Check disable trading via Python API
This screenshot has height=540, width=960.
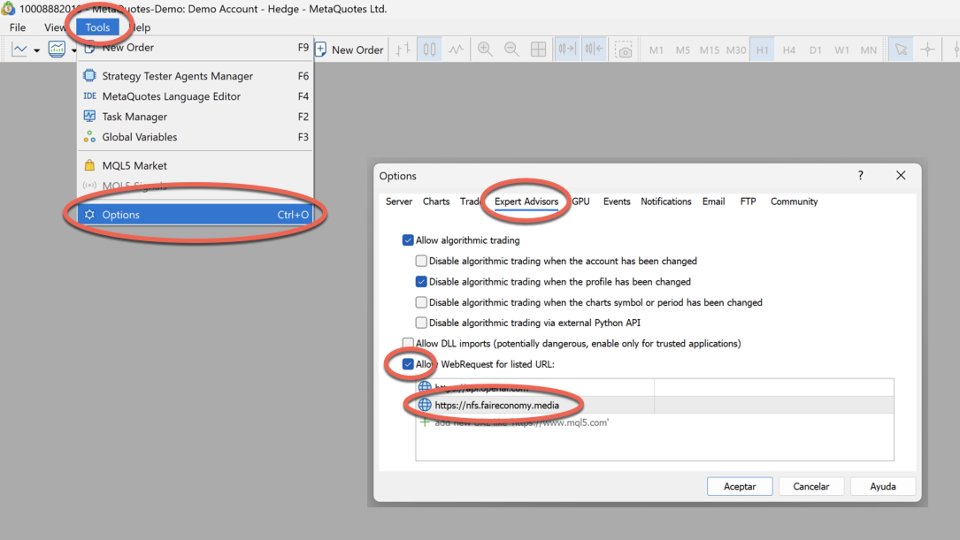click(421, 322)
